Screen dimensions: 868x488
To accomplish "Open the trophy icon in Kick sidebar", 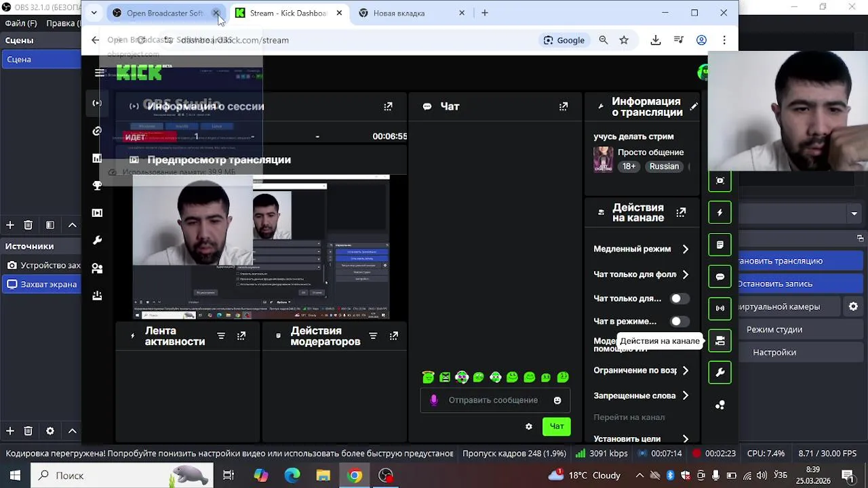I will [x=97, y=186].
